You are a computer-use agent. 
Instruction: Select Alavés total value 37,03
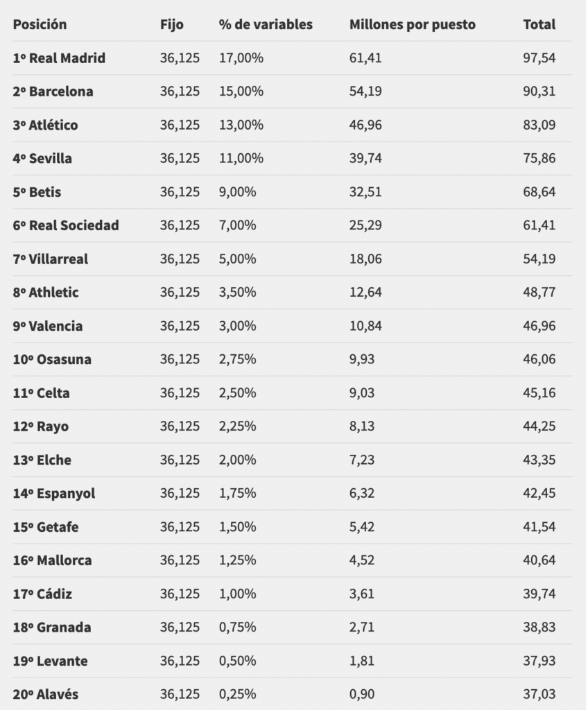(539, 695)
